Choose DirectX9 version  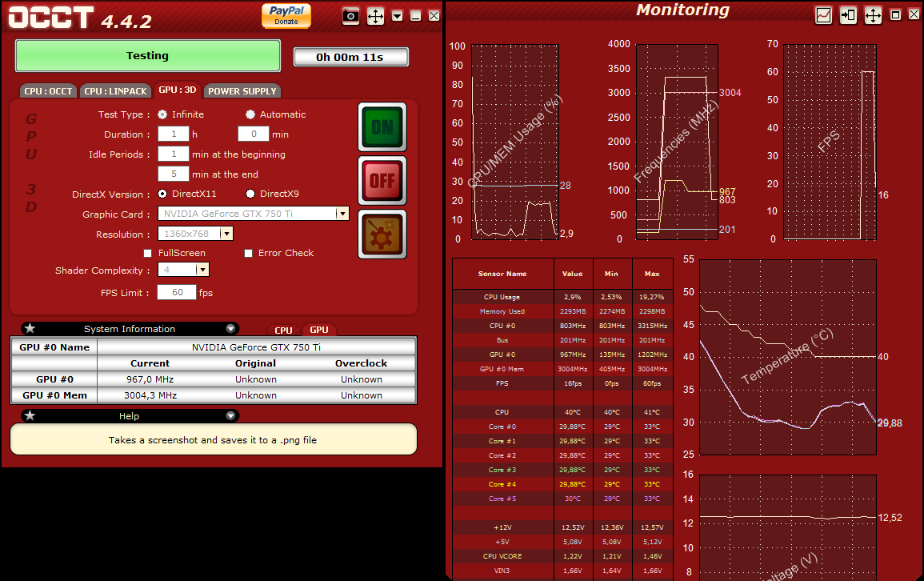click(250, 194)
